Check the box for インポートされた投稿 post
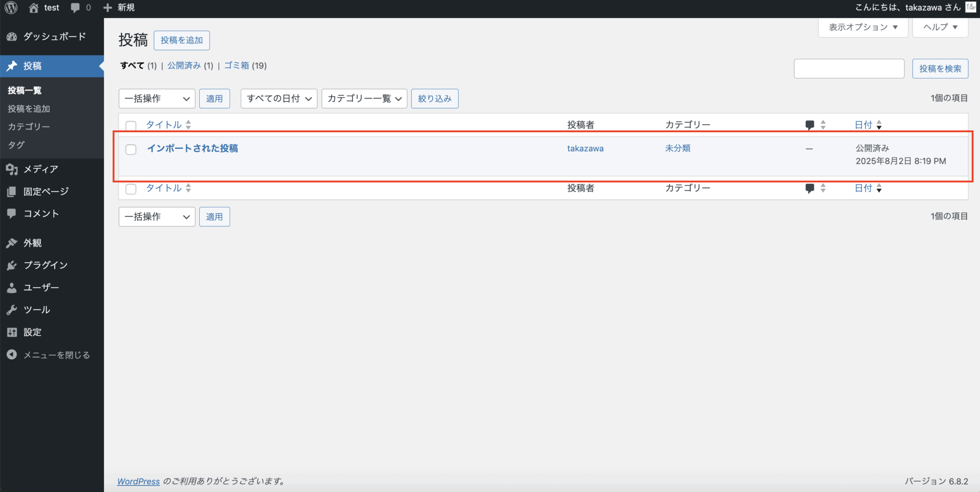 (x=131, y=149)
